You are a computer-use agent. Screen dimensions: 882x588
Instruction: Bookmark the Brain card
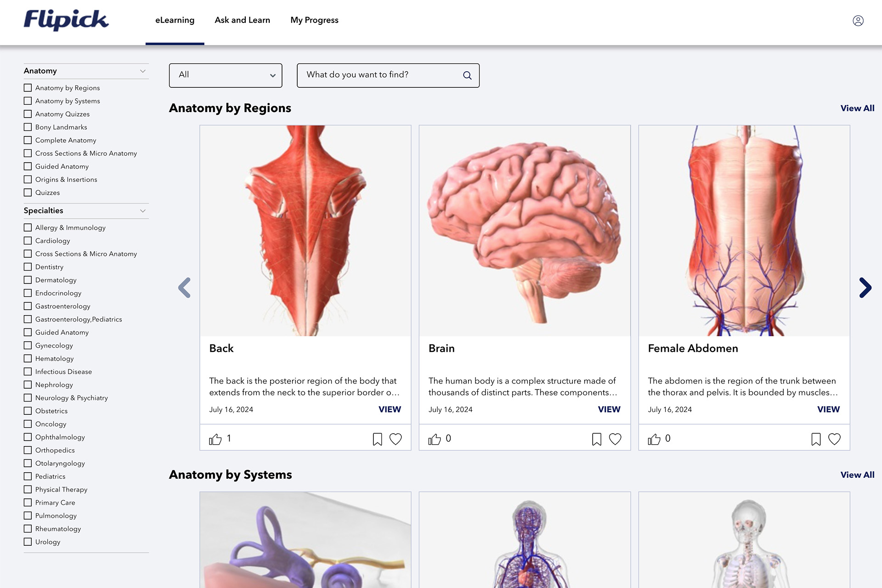click(597, 439)
